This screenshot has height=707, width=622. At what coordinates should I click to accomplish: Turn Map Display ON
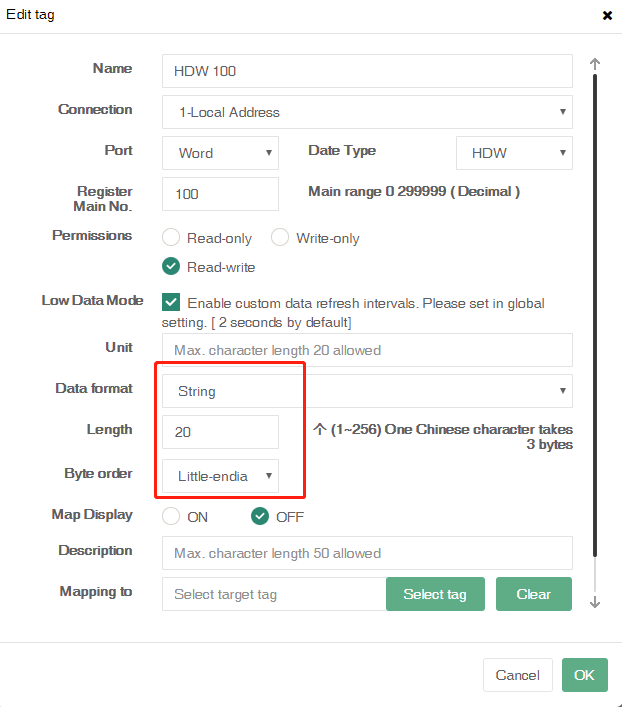pyautogui.click(x=171, y=517)
